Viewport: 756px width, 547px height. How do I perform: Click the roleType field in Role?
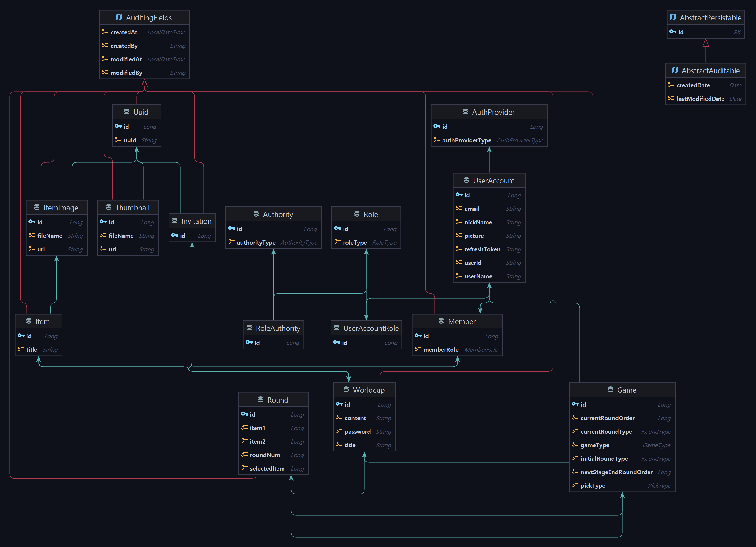355,242
